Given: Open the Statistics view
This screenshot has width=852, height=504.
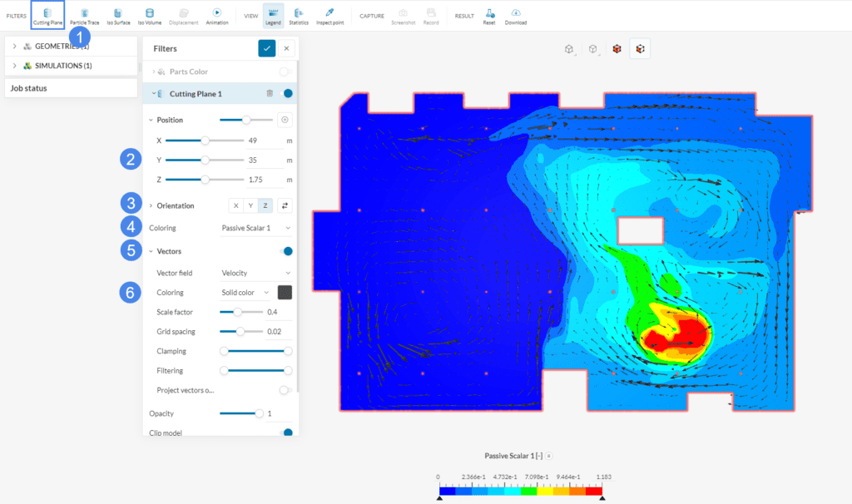Looking at the screenshot, I should tap(298, 15).
